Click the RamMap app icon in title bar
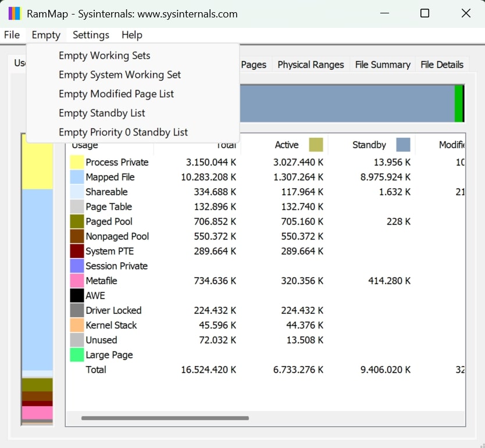 (x=14, y=13)
